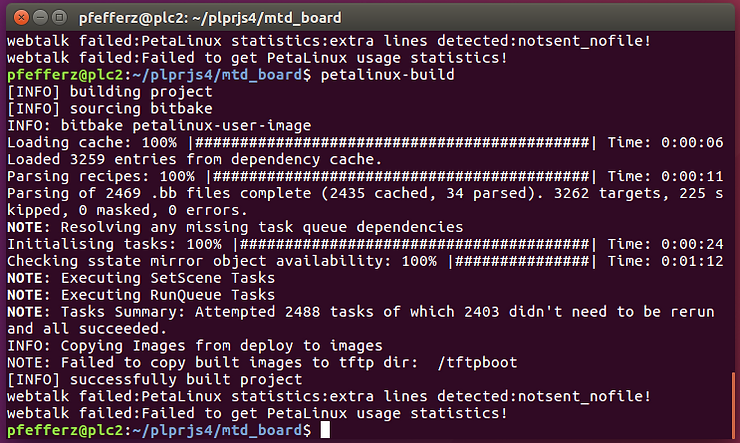Click 'Time: 0:00:11' value
The image size is (740, 443).
(x=665, y=176)
